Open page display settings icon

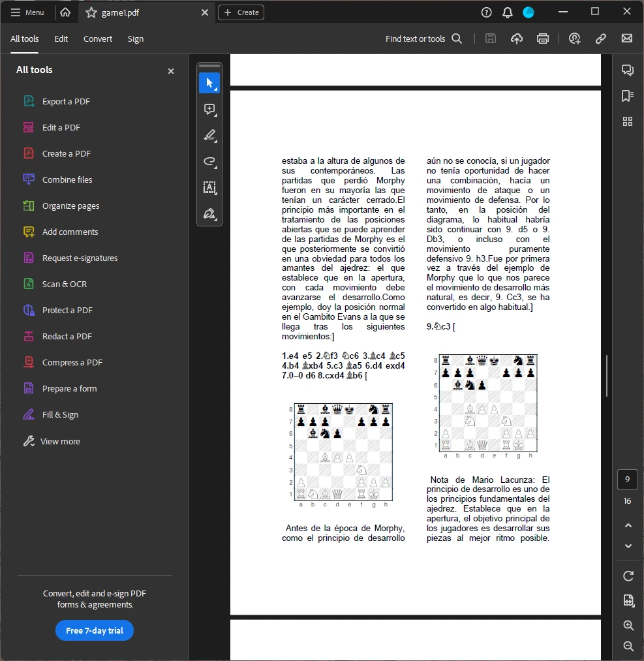pos(628,600)
